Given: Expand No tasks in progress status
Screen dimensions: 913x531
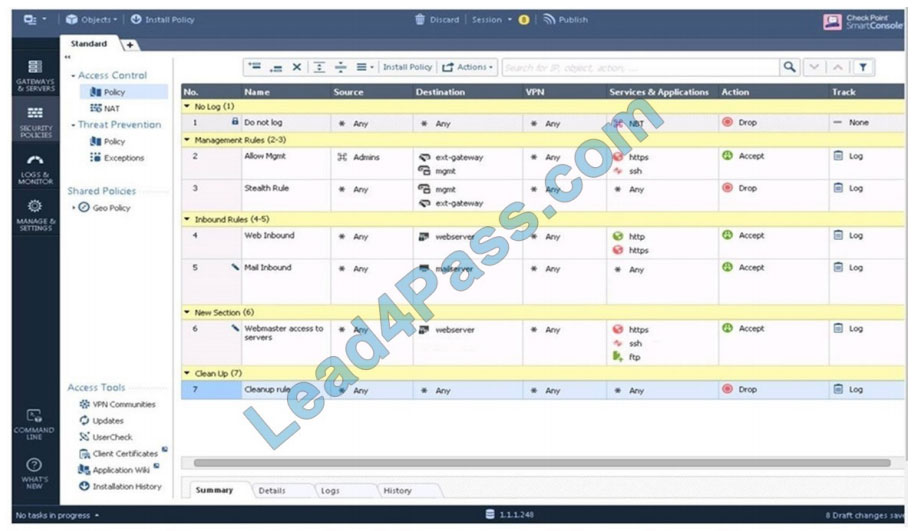Looking at the screenshot, I should click(x=57, y=515).
